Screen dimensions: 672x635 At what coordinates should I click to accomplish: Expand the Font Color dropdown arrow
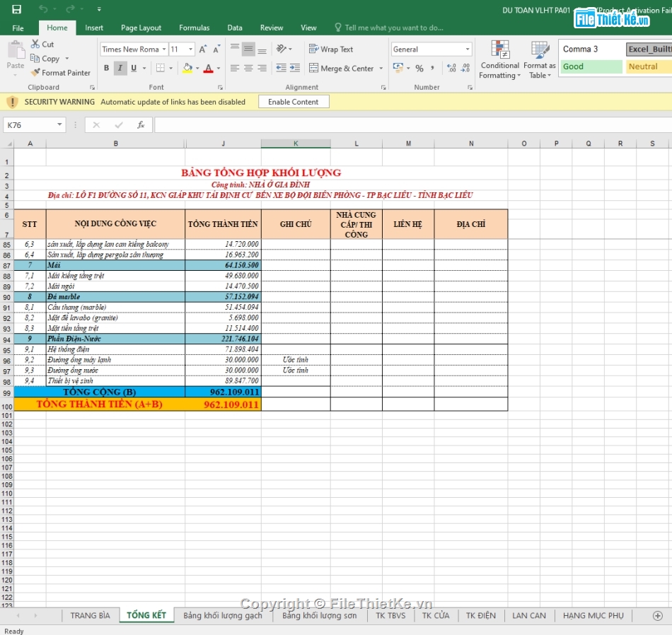(219, 68)
